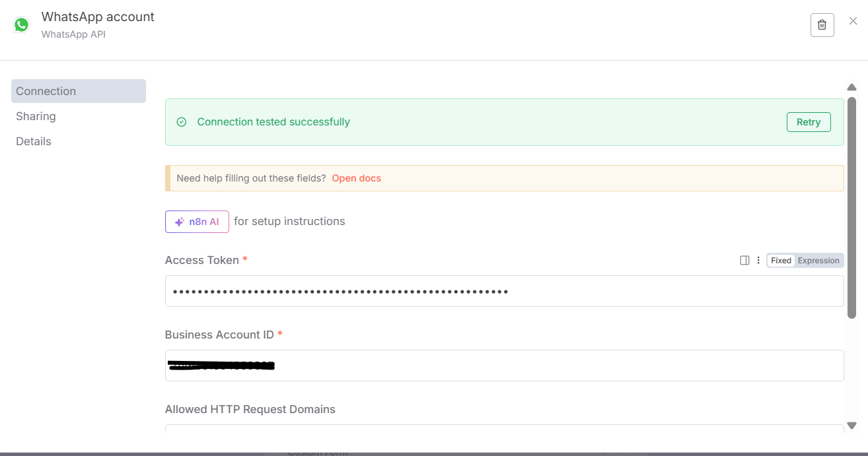The image size is (868, 456).
Task: Focus the Business Account ID field
Action: tap(505, 366)
